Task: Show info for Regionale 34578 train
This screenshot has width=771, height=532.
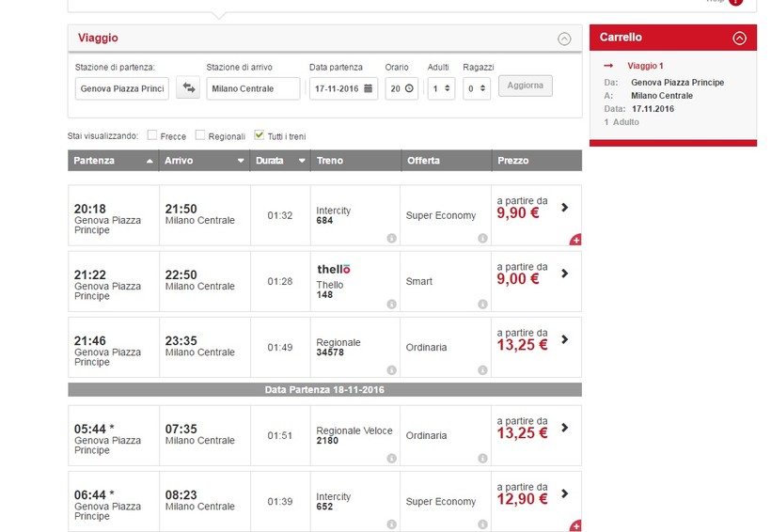Action: click(x=391, y=370)
